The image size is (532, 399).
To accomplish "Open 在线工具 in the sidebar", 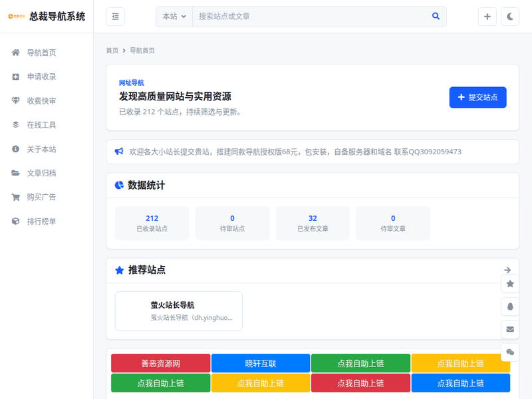I will 41,125.
